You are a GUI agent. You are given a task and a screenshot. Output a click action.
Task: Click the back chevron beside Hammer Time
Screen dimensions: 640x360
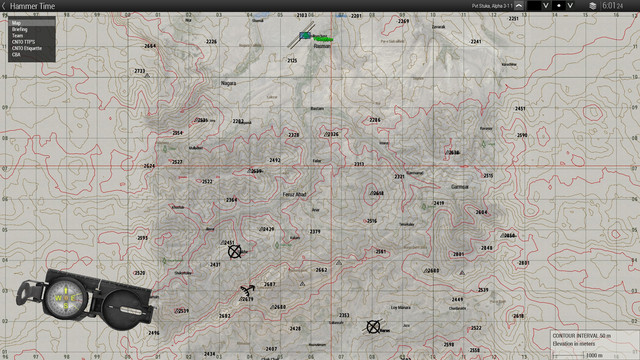click(4, 6)
